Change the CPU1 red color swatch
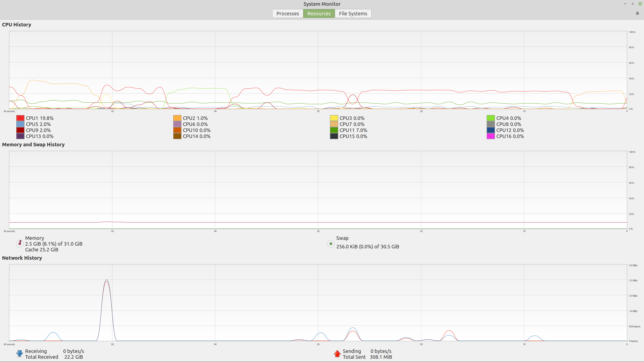This screenshot has height=362, width=644. tap(20, 118)
